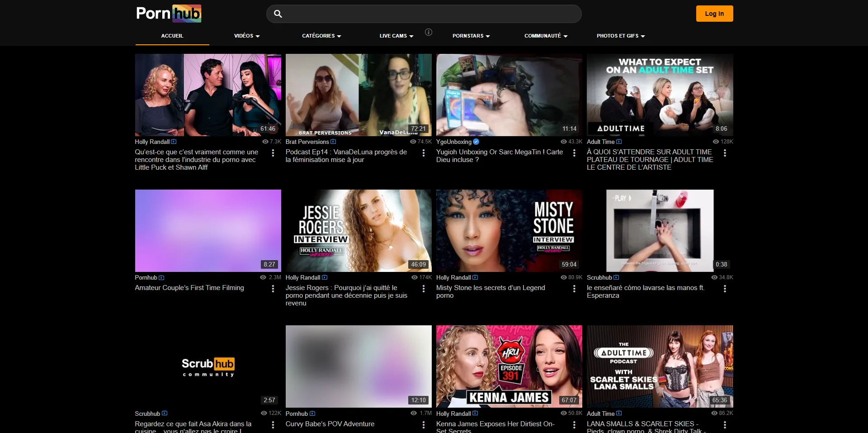Expand the LIVE CAMS dropdown arrow
Image resolution: width=868 pixels, height=433 pixels.
coord(411,36)
